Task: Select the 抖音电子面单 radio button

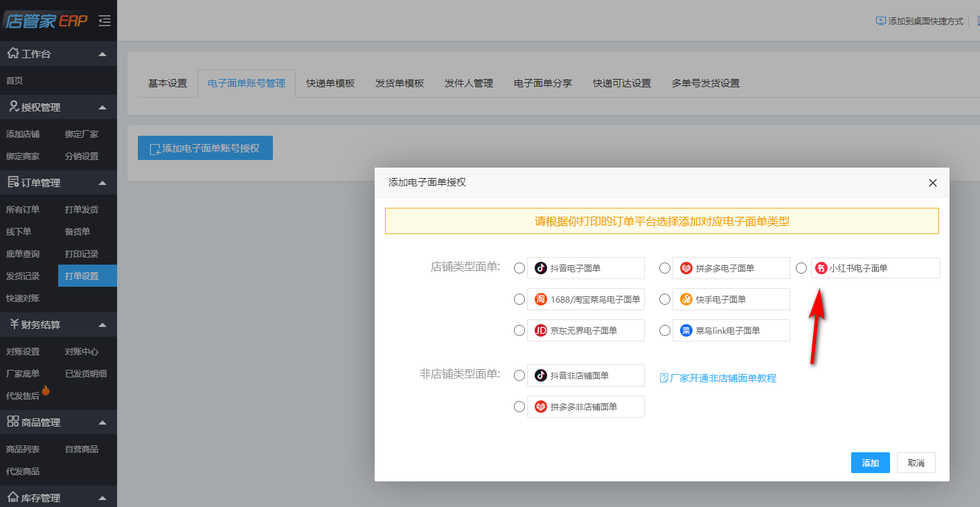Action: (x=519, y=268)
